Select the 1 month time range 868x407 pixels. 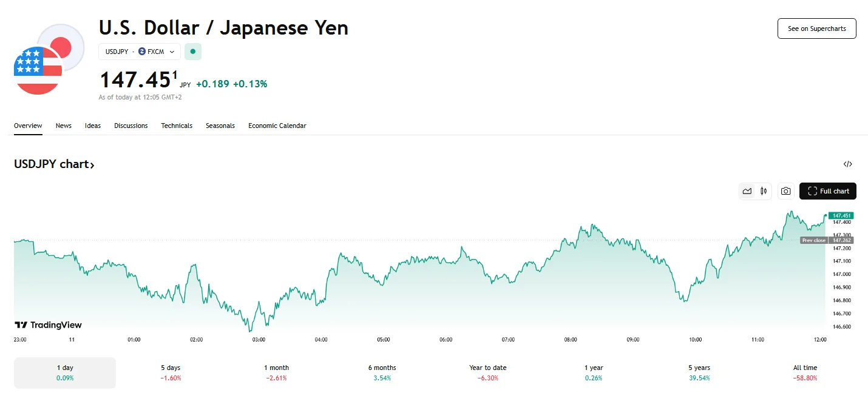pos(276,372)
